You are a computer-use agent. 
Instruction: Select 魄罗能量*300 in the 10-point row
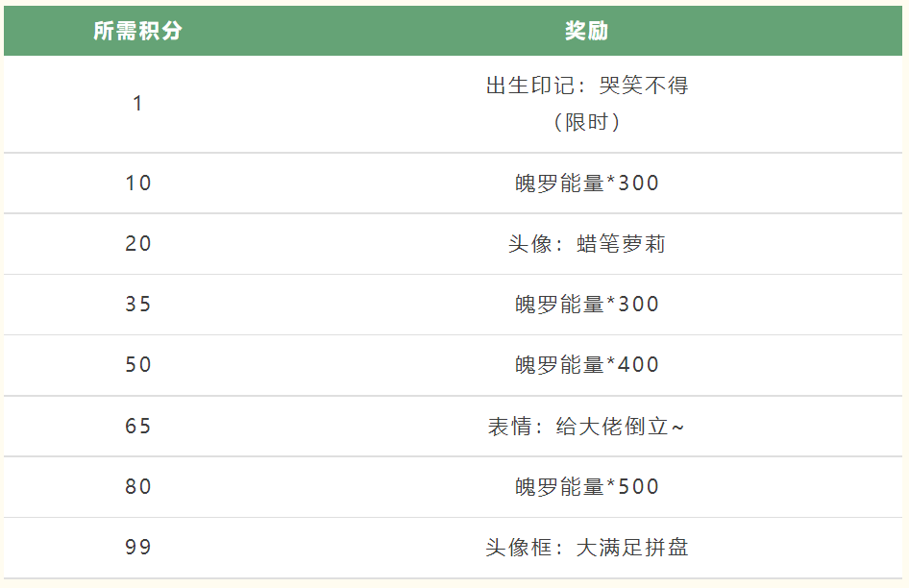(587, 184)
